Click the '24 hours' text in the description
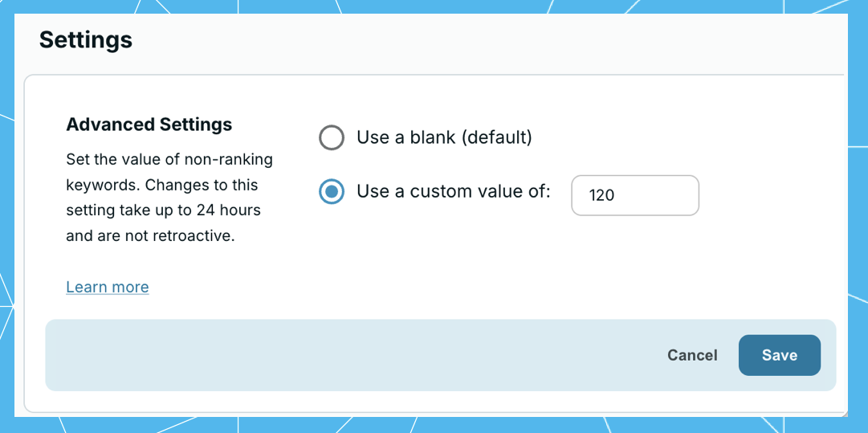The image size is (868, 433). click(x=234, y=210)
